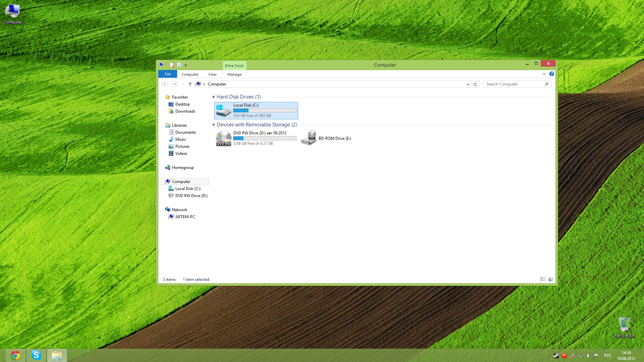Open address bar history dropdown

pos(468,84)
